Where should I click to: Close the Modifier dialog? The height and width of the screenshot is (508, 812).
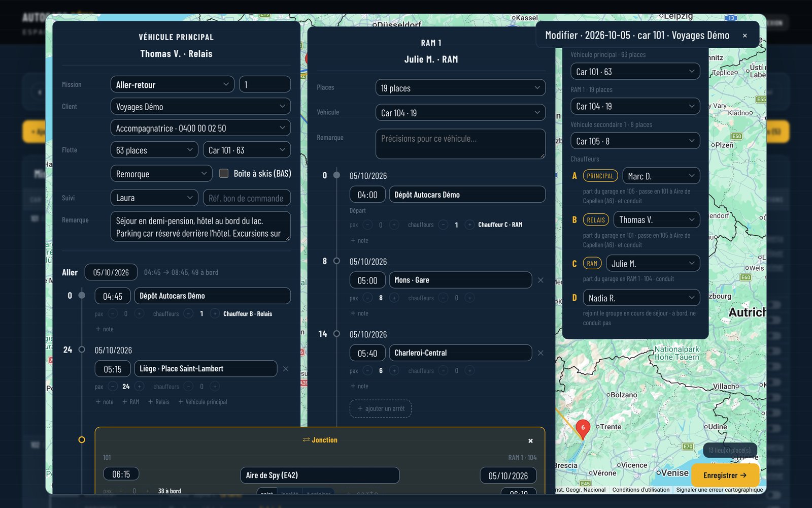point(745,36)
